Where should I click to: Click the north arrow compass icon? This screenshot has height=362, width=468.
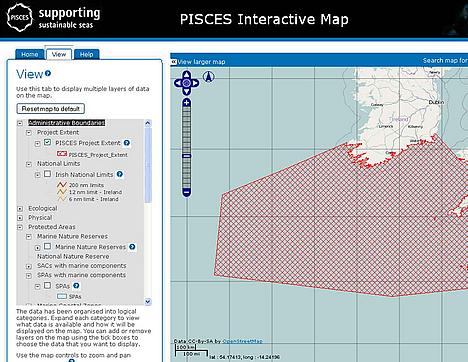(x=209, y=77)
